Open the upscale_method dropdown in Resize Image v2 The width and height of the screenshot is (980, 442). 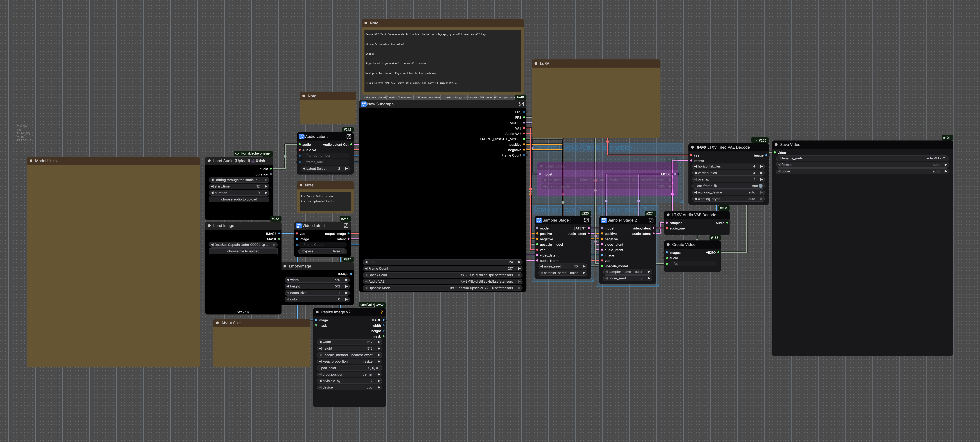pos(350,355)
